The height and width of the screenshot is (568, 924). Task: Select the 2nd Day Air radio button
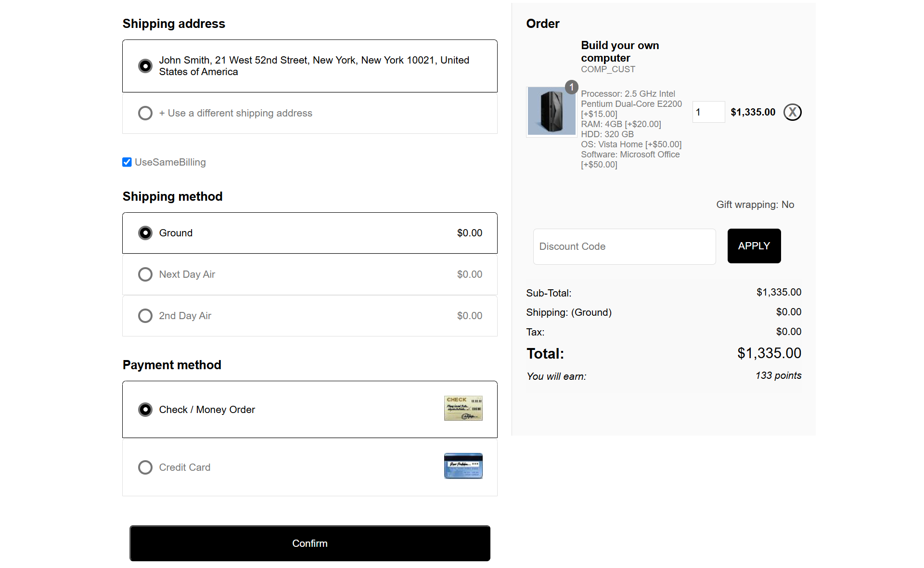[x=145, y=316]
